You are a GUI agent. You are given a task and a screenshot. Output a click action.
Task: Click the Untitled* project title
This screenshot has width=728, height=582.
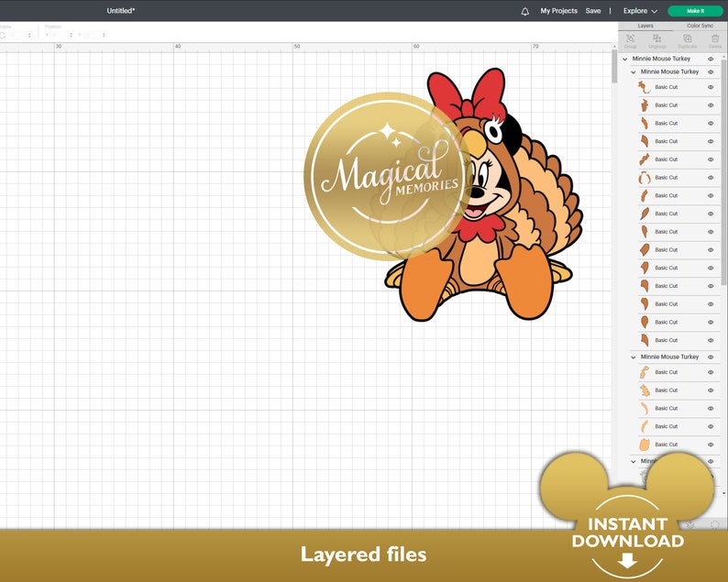(121, 11)
